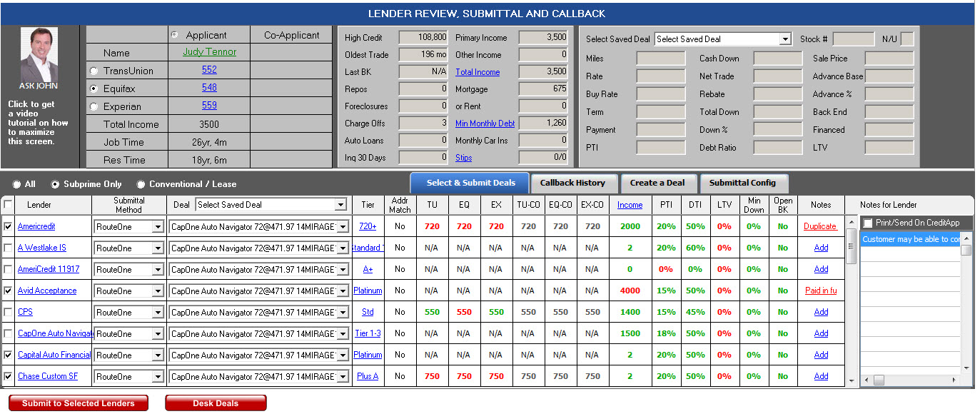Click the N/U input field
Image resolution: width=980 pixels, height=414 pixels.
click(907, 39)
